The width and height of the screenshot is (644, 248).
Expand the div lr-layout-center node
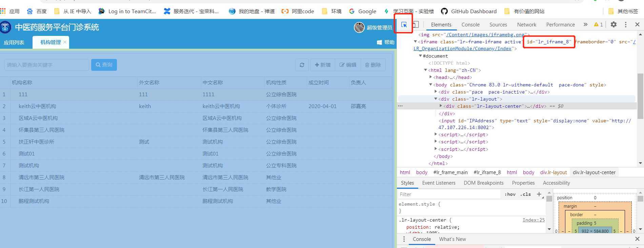click(x=441, y=106)
